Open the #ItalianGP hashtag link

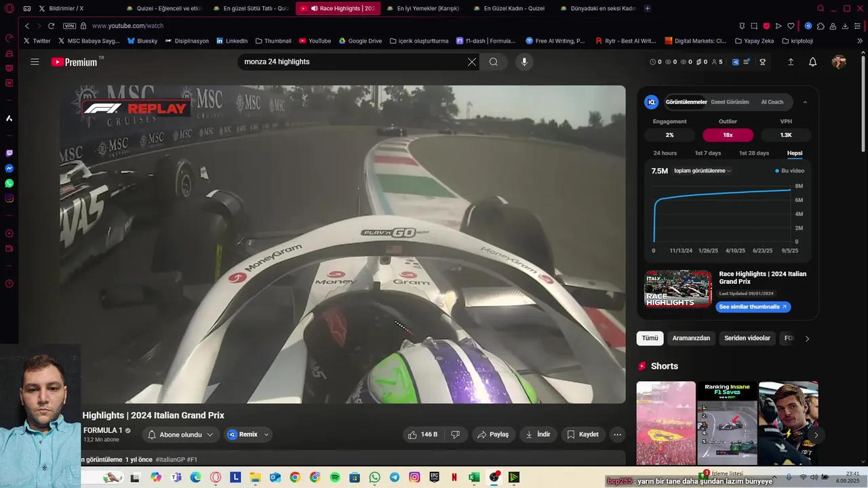(x=170, y=460)
